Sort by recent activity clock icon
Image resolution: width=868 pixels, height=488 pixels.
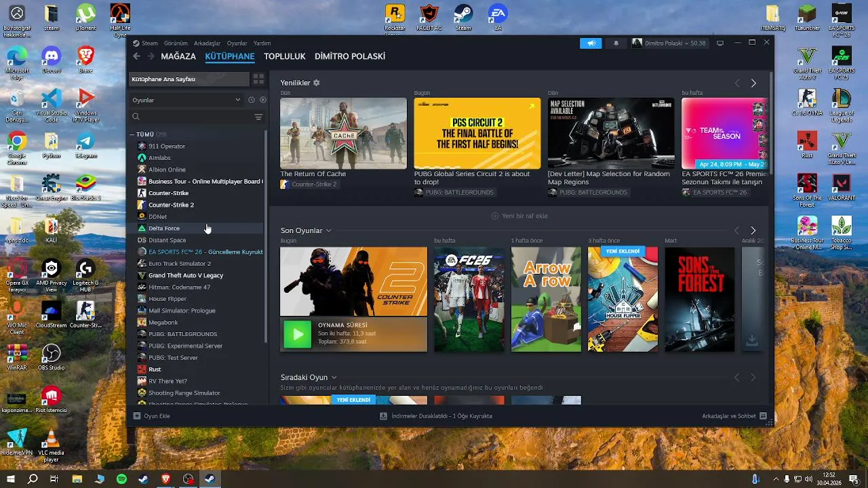tap(251, 100)
